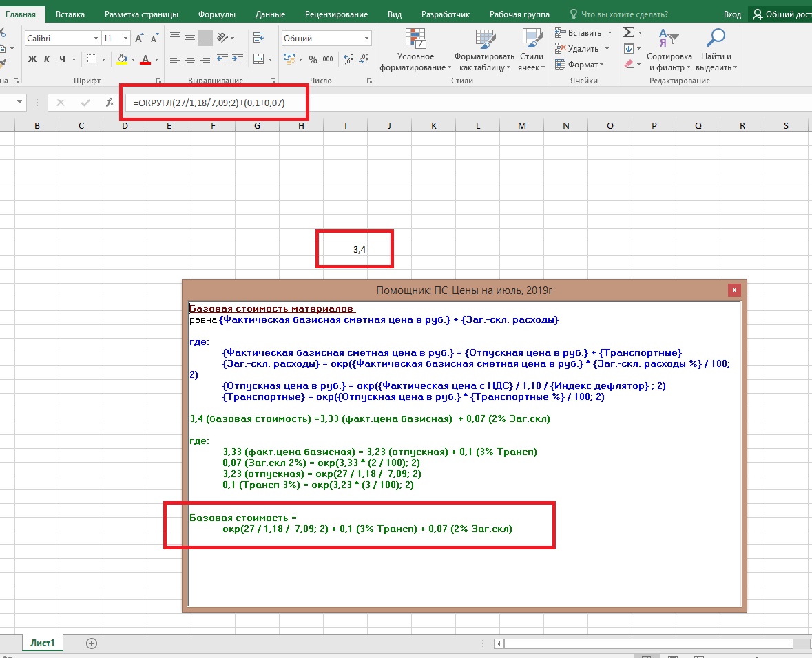
Task: Expand the Общий number format dropdown
Action: [366, 39]
